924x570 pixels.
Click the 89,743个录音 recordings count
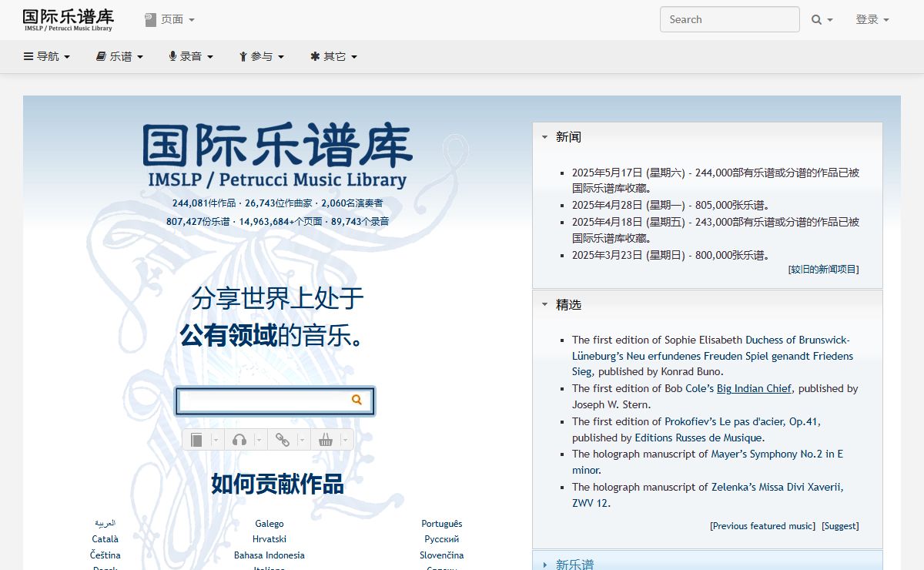pos(360,222)
